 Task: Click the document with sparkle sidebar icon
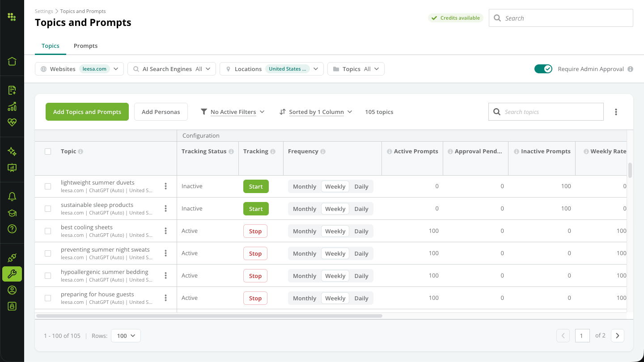(12, 90)
